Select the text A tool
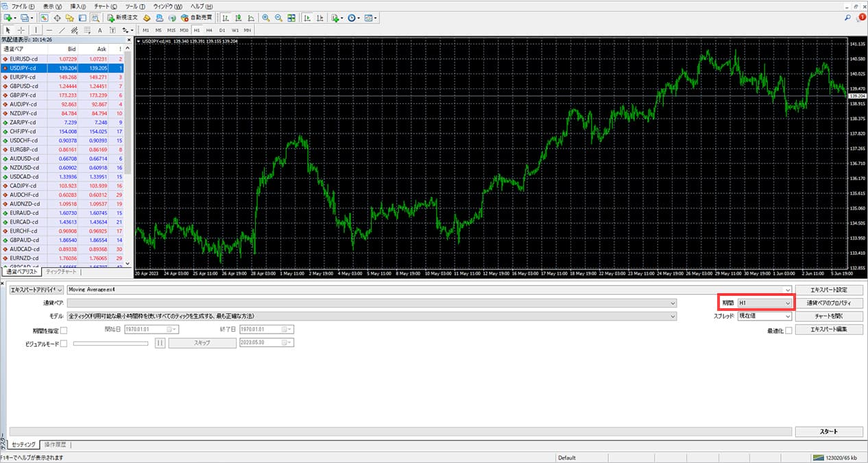868x463 pixels. click(100, 30)
